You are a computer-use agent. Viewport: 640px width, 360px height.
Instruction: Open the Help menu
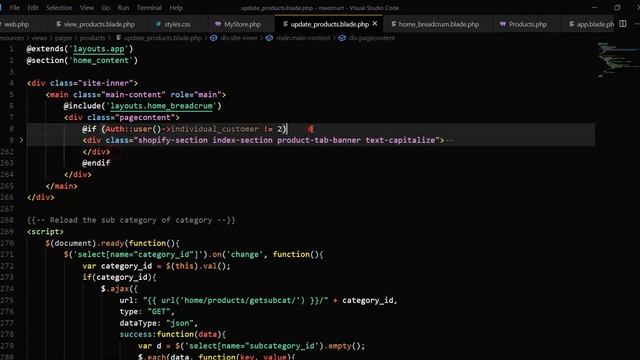pos(176,8)
